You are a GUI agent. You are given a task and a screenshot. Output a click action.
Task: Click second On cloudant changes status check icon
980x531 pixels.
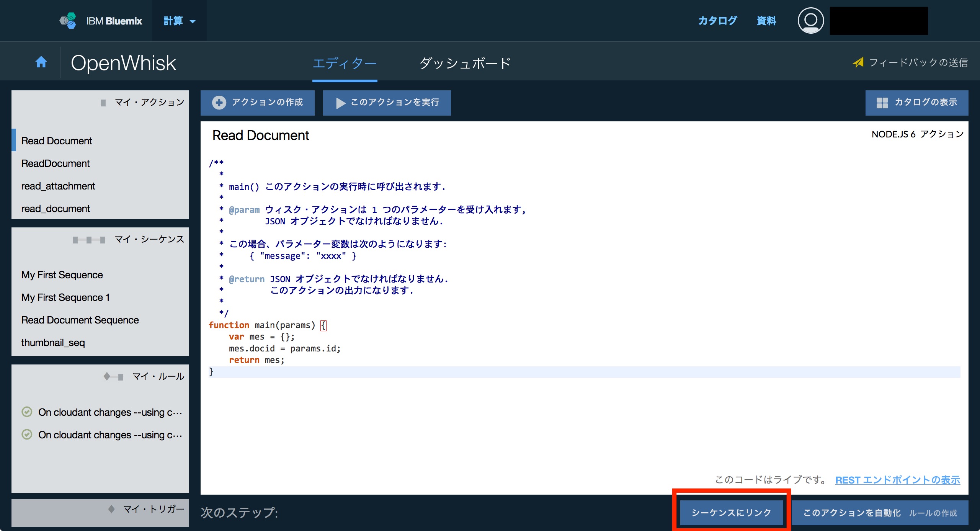27,435
